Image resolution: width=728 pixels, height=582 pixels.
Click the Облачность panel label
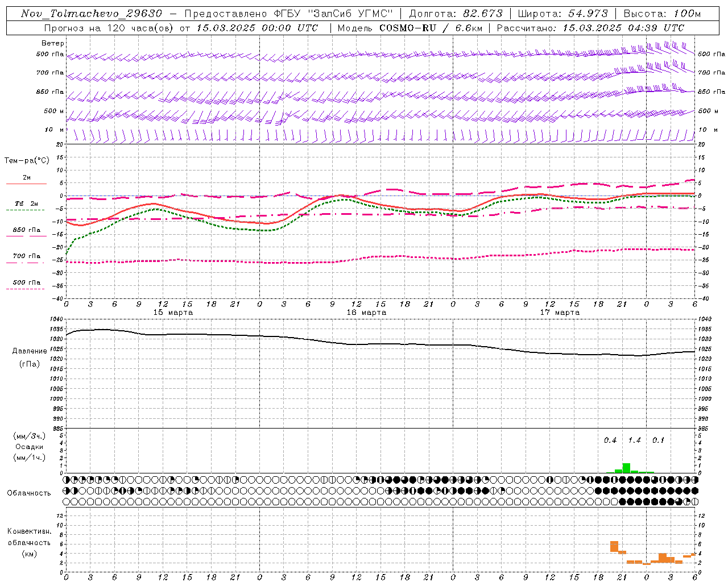click(x=29, y=493)
